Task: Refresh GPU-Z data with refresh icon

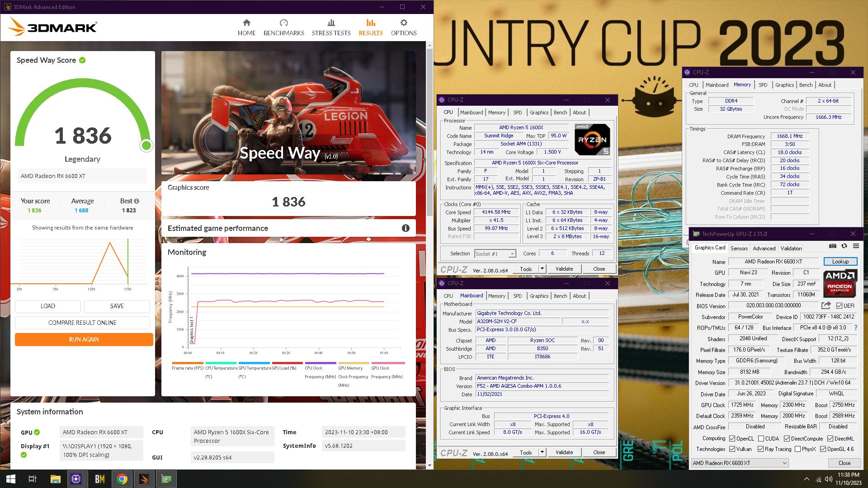Action: [x=844, y=246]
